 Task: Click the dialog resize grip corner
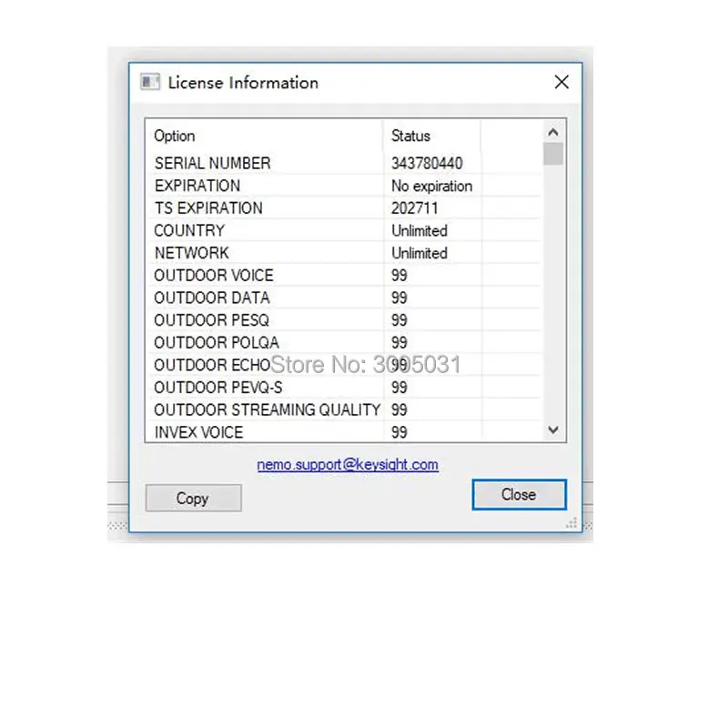pos(571,522)
